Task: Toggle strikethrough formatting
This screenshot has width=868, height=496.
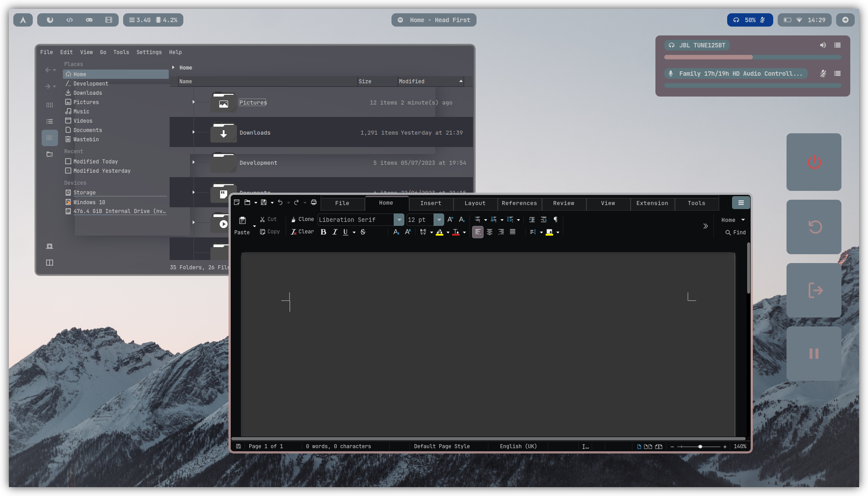Action: (363, 232)
